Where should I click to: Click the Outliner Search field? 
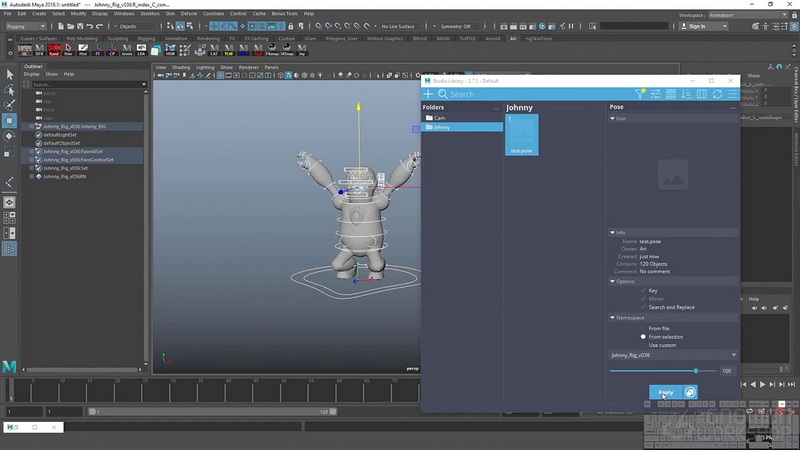coord(89,84)
